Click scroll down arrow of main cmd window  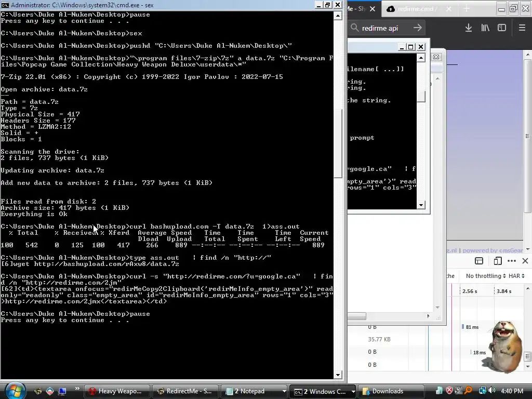pyautogui.click(x=338, y=375)
